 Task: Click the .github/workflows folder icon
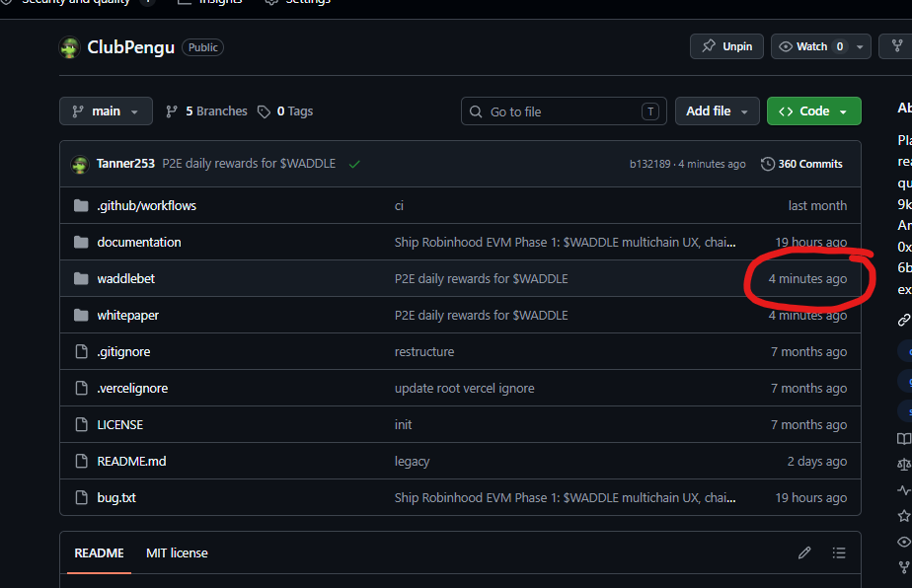[x=81, y=205]
